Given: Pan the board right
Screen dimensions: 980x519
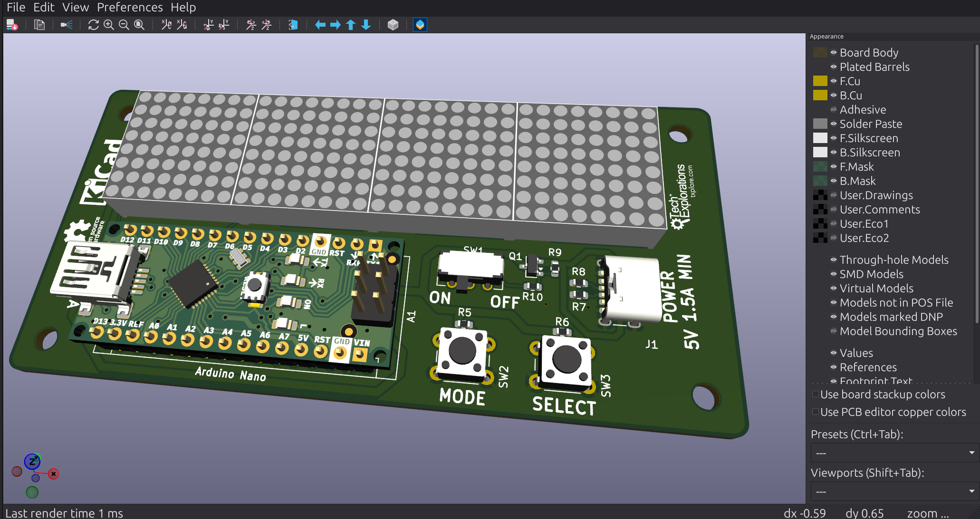Looking at the screenshot, I should (336, 25).
